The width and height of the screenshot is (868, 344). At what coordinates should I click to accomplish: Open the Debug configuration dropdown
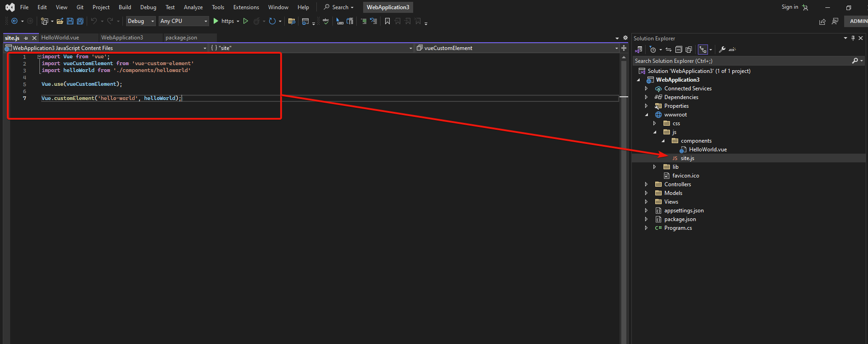(x=140, y=21)
